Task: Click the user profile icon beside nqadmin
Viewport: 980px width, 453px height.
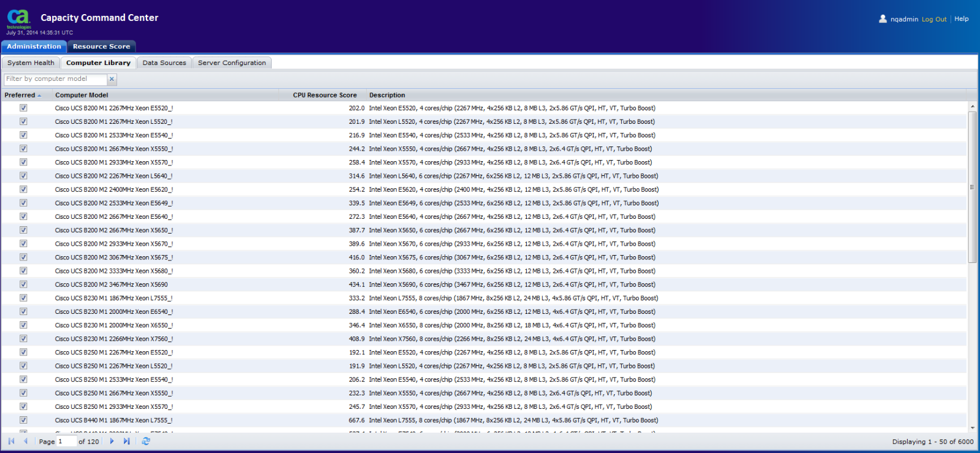Action: click(x=882, y=19)
